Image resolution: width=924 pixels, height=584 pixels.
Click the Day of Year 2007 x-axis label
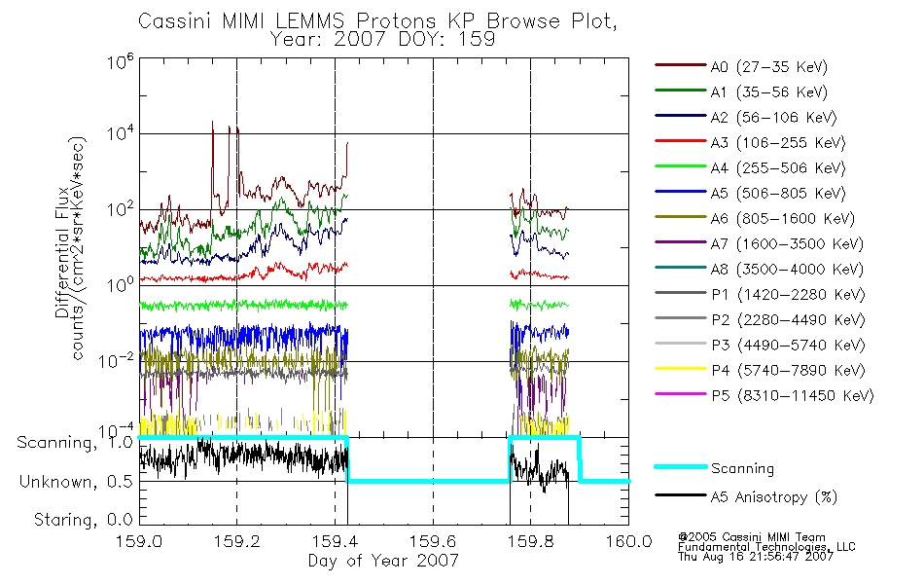click(x=383, y=561)
